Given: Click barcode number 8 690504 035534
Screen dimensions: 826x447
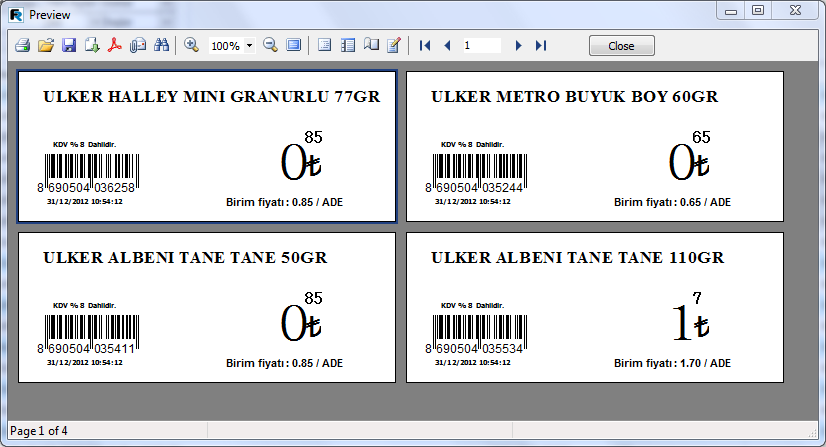Looking at the screenshot, I should 474,349.
